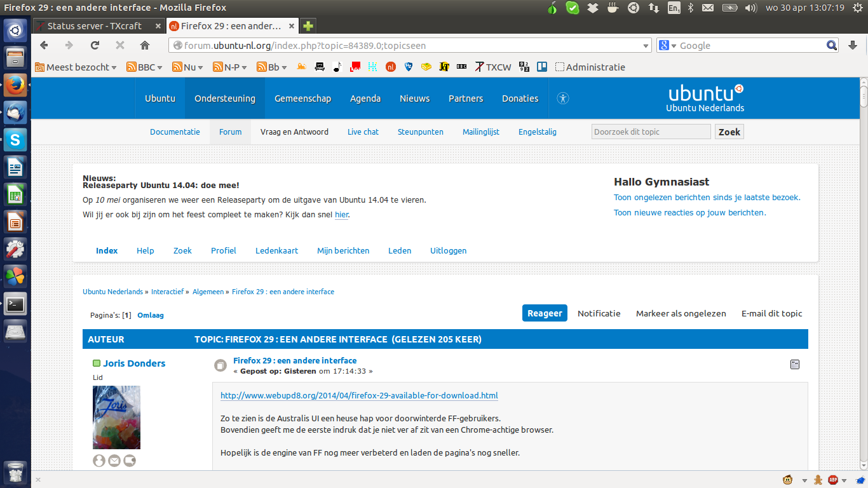This screenshot has width=868, height=488.
Task: Click the page vertical scrollbar
Action: tap(864, 273)
